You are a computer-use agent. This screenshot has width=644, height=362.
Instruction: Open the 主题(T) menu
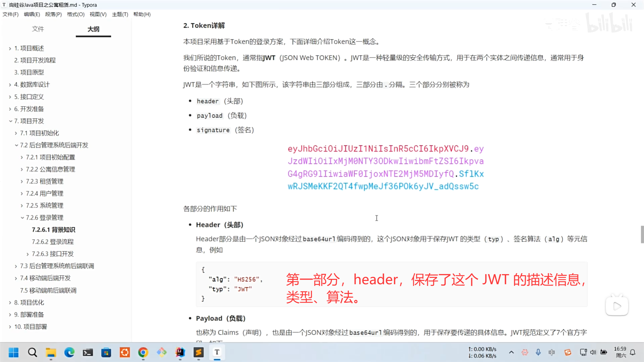point(120,14)
